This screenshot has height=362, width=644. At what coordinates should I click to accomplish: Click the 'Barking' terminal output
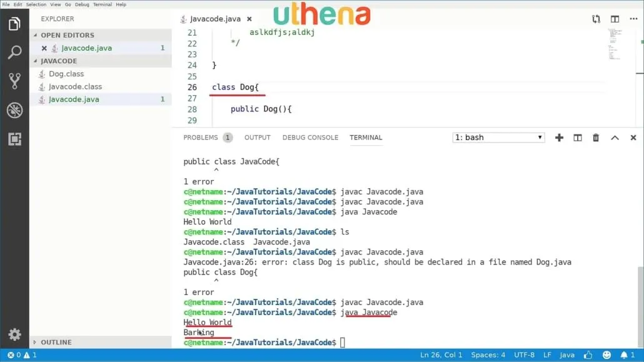coord(199,333)
